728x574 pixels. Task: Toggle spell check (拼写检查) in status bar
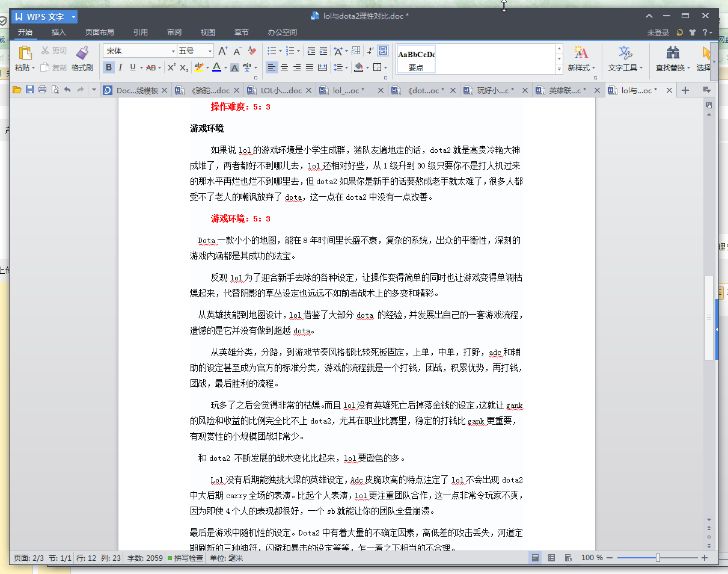pos(185,558)
